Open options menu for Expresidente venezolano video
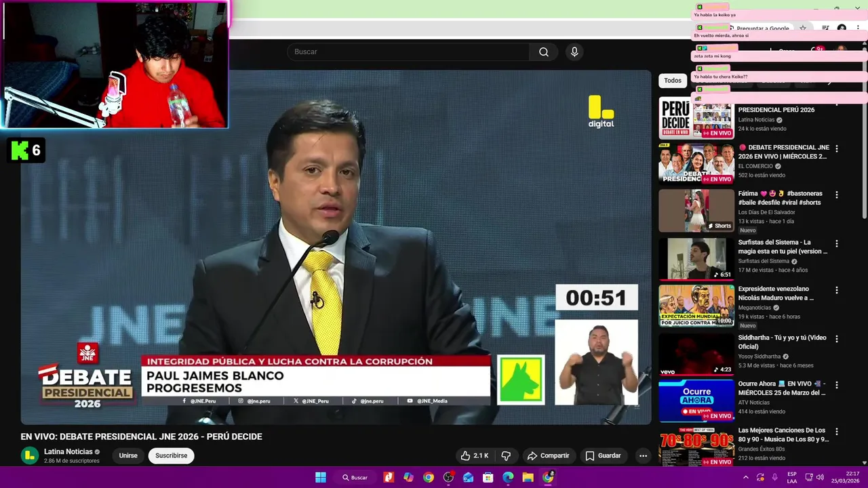The height and width of the screenshot is (488, 868). (x=836, y=290)
